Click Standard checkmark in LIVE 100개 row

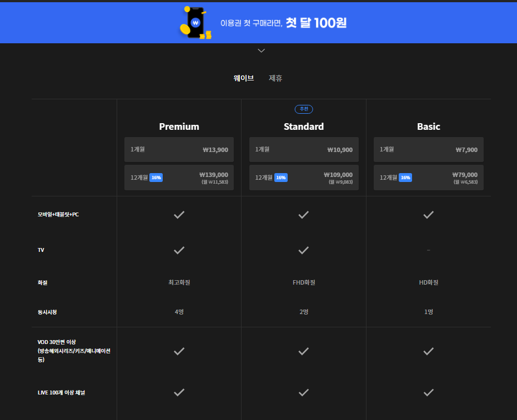coord(304,392)
